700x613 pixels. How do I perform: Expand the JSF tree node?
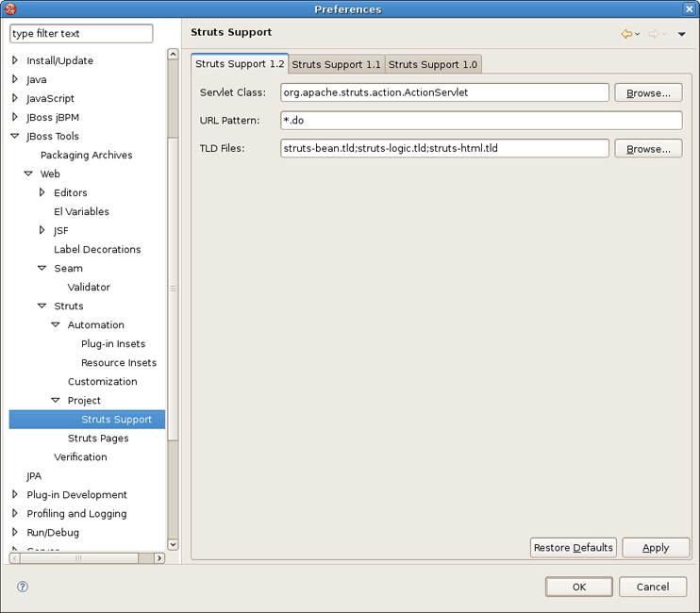click(x=42, y=230)
